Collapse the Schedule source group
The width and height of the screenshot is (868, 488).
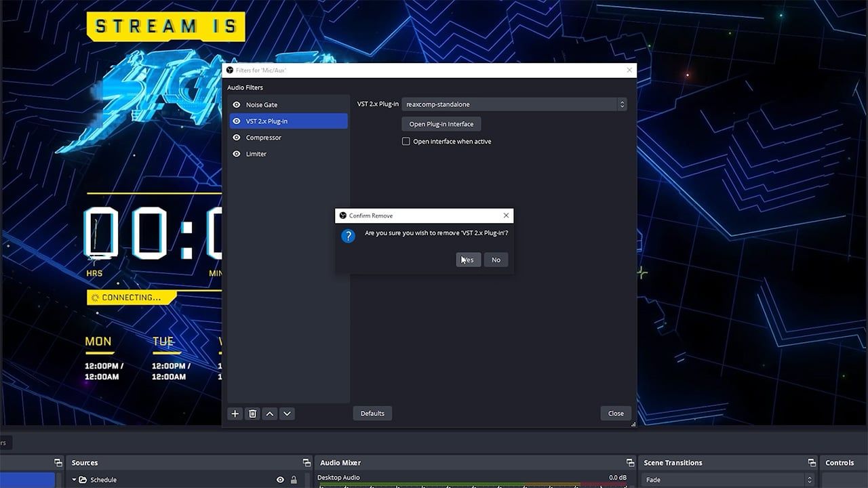tap(75, 480)
